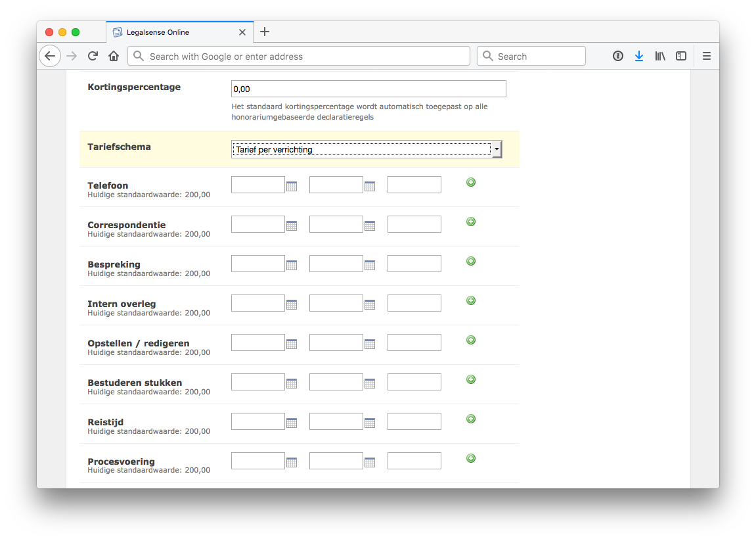Open second calendar picker for Procesvoering

pos(370,463)
